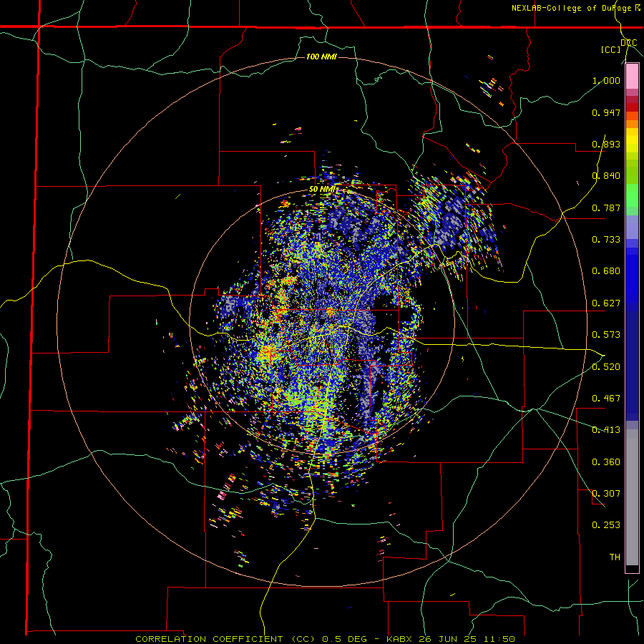Click the 0.840 legend value

(x=606, y=176)
